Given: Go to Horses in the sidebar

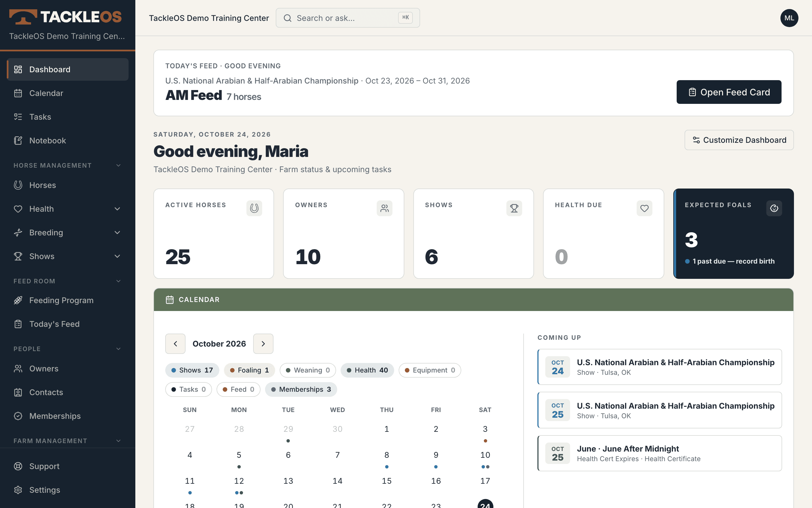Looking at the screenshot, I should (67, 185).
